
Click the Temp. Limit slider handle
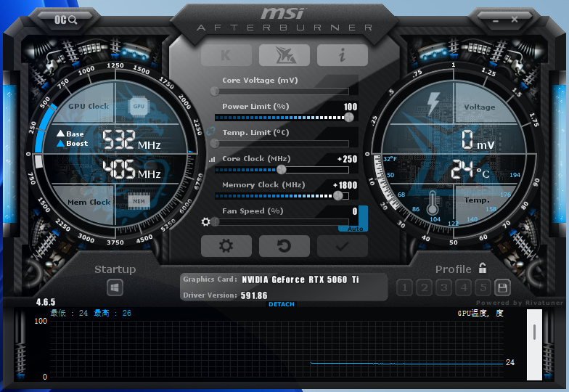[215, 144]
